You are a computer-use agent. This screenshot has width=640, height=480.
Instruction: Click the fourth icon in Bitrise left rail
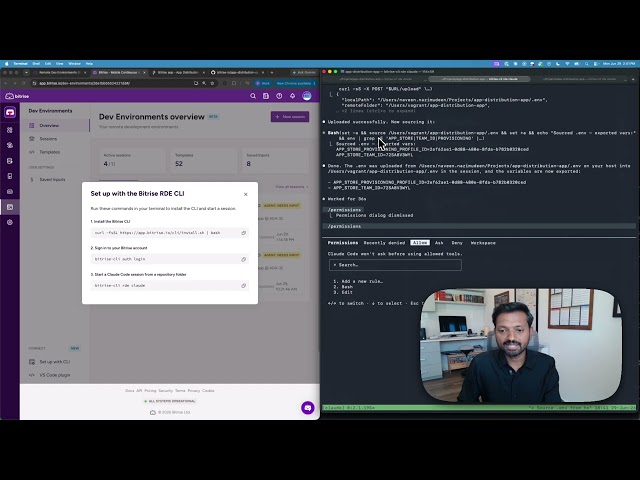click(x=10, y=161)
